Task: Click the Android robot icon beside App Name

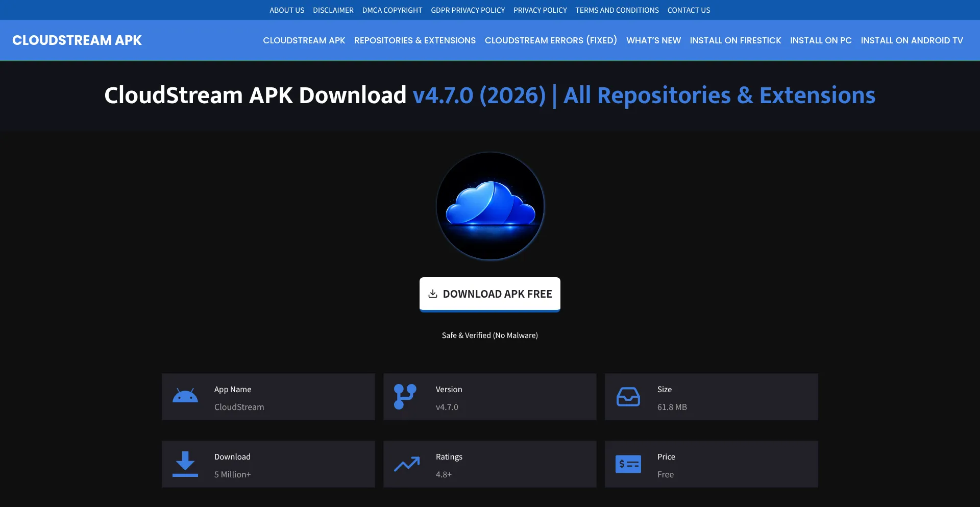Action: pyautogui.click(x=185, y=396)
